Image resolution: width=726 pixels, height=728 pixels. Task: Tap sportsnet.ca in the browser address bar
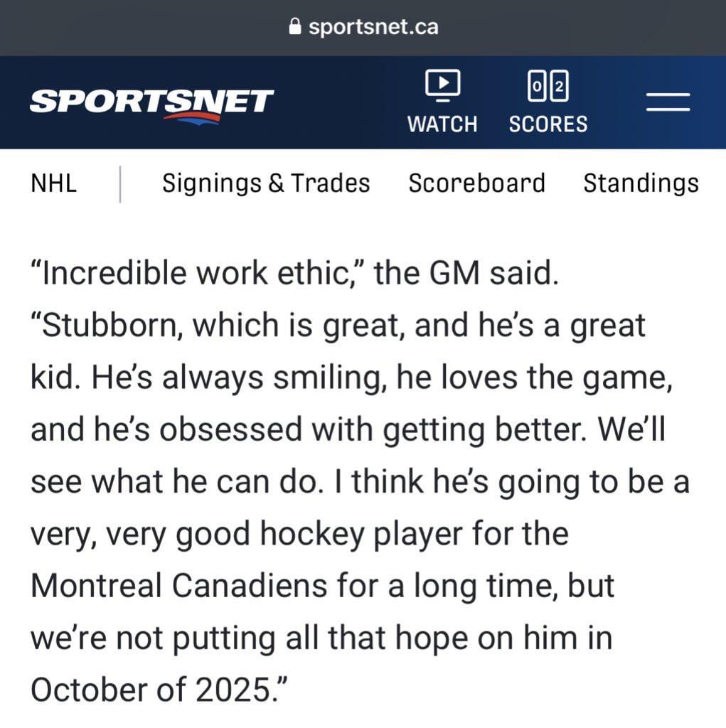[x=373, y=27]
